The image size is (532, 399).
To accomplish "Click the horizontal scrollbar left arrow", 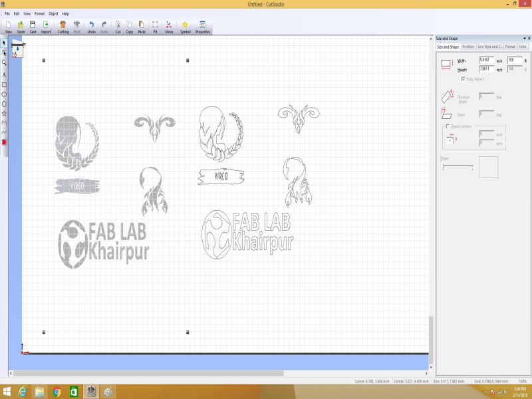I will [11, 373].
